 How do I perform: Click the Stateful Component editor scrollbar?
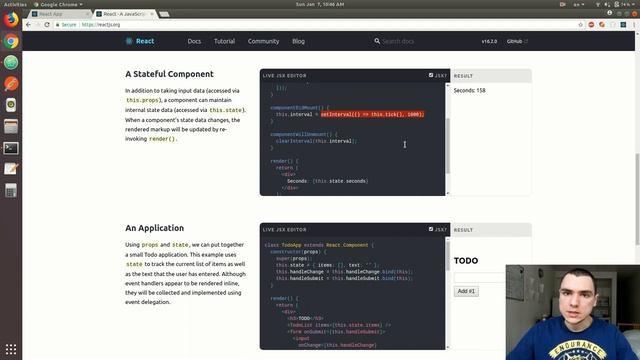pyautogui.click(x=448, y=146)
